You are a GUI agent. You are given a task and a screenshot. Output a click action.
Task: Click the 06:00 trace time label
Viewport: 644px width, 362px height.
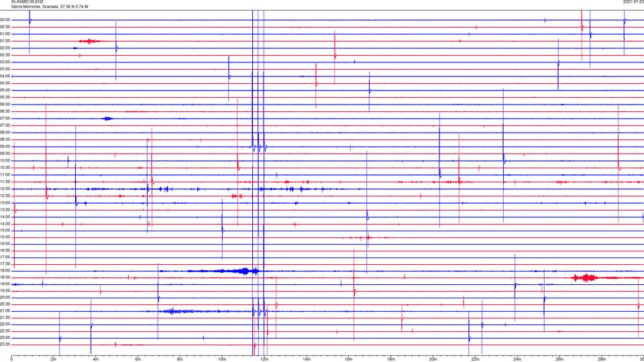point(5,105)
